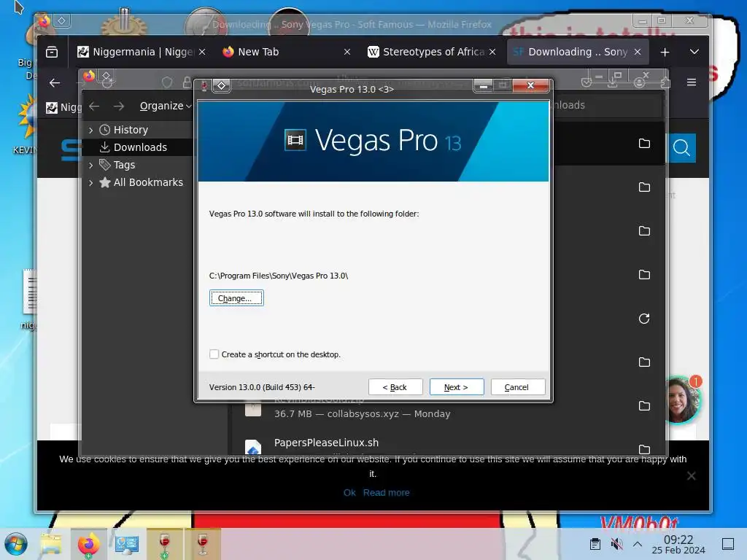Viewport: 747px width, 560px height.
Task: Open the clipboard tray icon
Action: 595,544
